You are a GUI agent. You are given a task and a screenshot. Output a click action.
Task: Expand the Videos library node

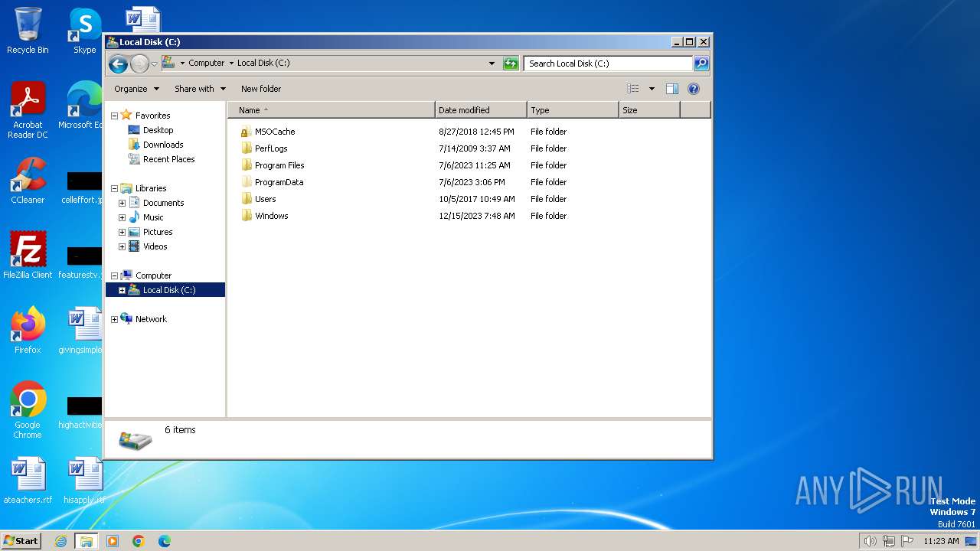[122, 246]
